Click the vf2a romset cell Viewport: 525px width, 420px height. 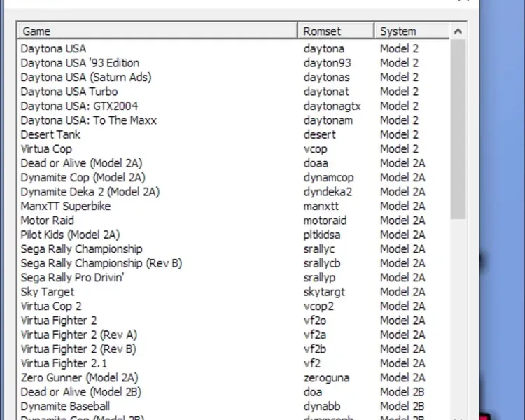315,335
